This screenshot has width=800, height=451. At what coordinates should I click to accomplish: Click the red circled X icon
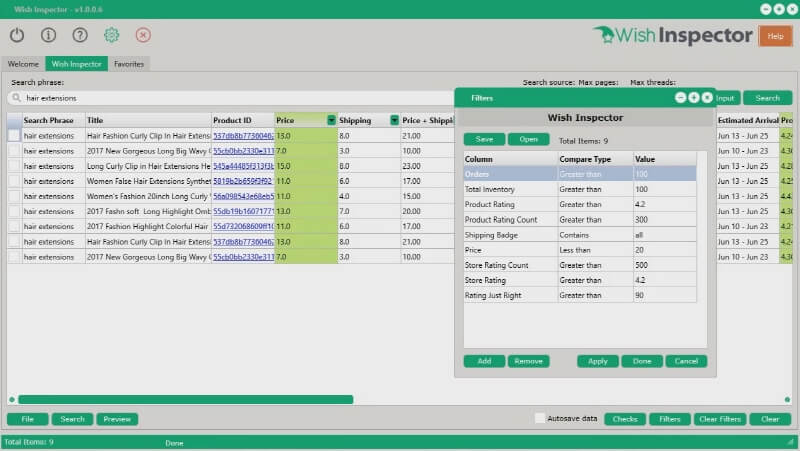(143, 35)
